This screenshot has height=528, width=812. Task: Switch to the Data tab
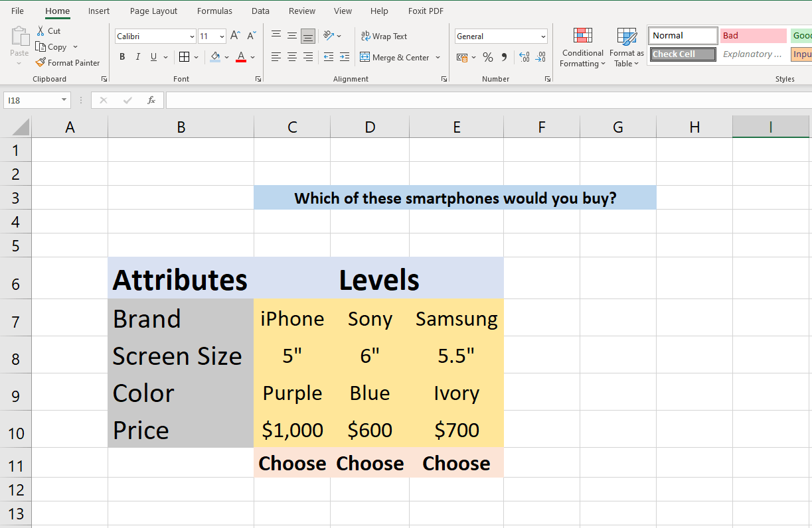260,11
